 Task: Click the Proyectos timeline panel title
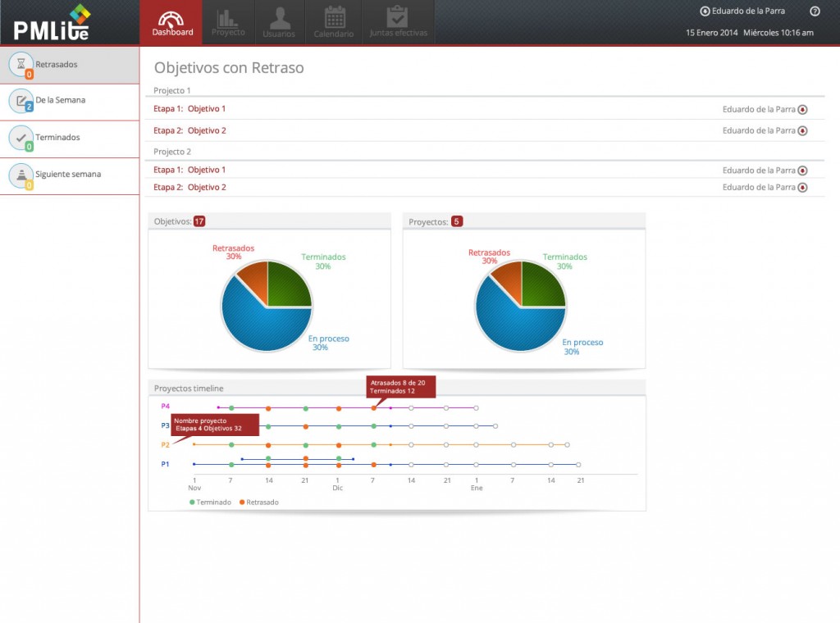(189, 388)
